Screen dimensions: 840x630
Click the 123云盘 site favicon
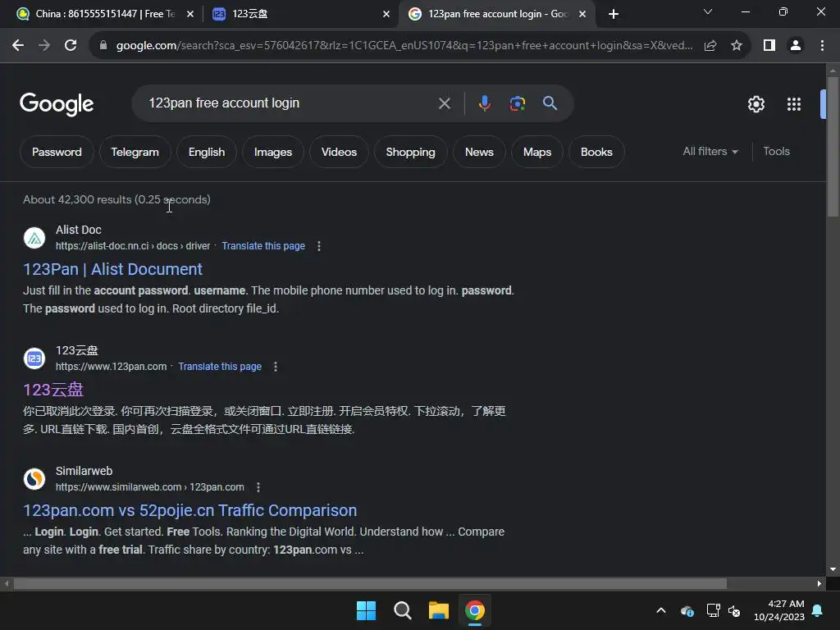[x=34, y=358]
